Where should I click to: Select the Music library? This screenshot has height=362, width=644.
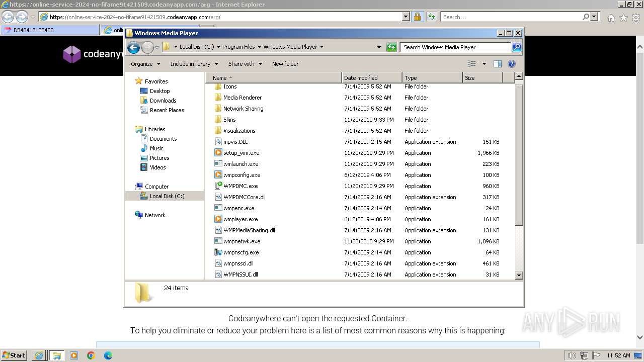tap(156, 148)
